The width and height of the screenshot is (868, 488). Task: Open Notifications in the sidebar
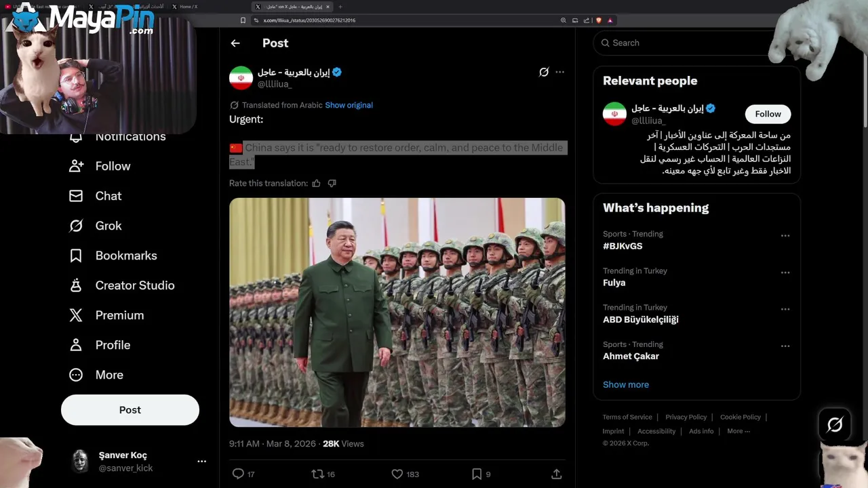117,136
